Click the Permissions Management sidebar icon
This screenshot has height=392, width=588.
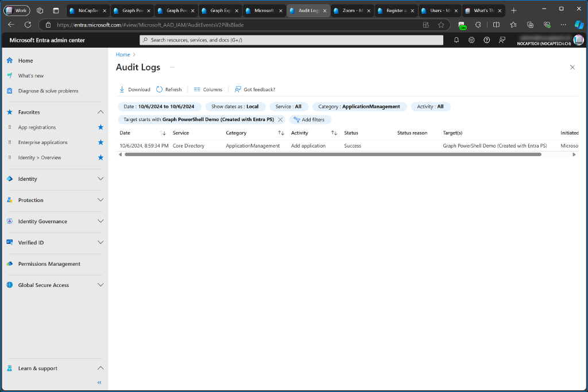click(8, 264)
